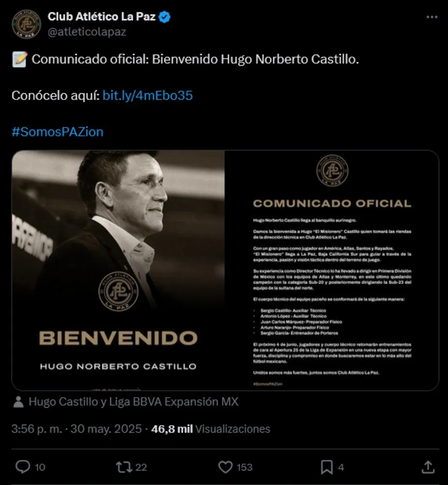448x485 pixels.
Task: Click the blue verified badge
Action: click(x=165, y=17)
